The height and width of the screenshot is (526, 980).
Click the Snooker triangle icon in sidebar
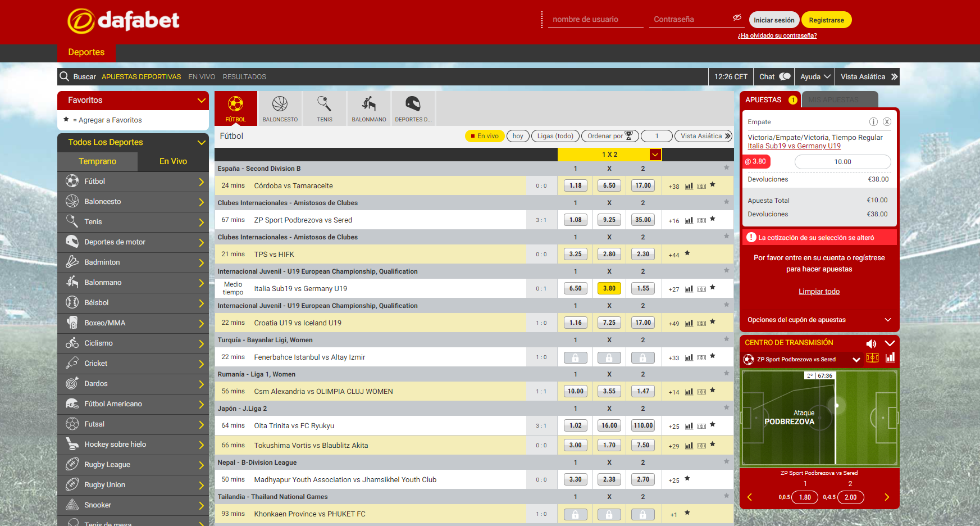[x=72, y=505]
